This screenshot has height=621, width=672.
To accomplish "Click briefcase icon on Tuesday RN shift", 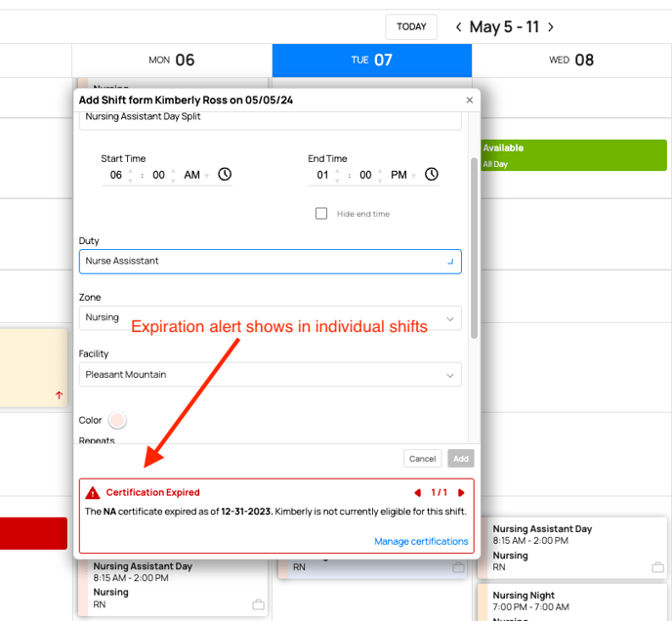I will pos(458,567).
